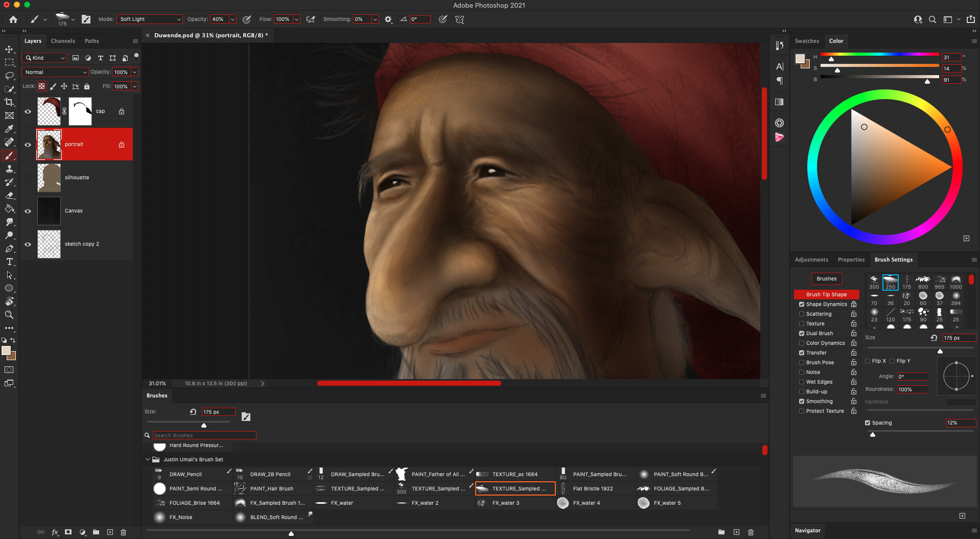Select the Move tool

[9, 49]
